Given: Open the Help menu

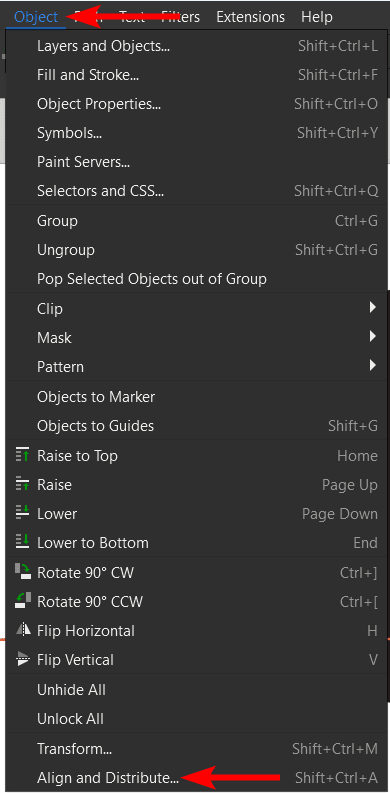Looking at the screenshot, I should (317, 17).
